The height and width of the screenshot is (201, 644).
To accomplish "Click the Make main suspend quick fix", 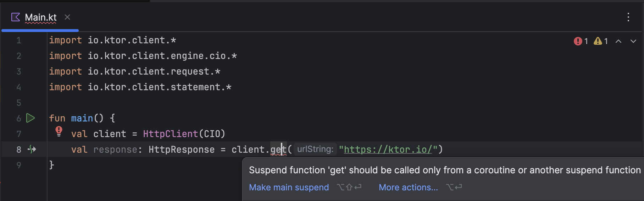I will click(x=289, y=187).
